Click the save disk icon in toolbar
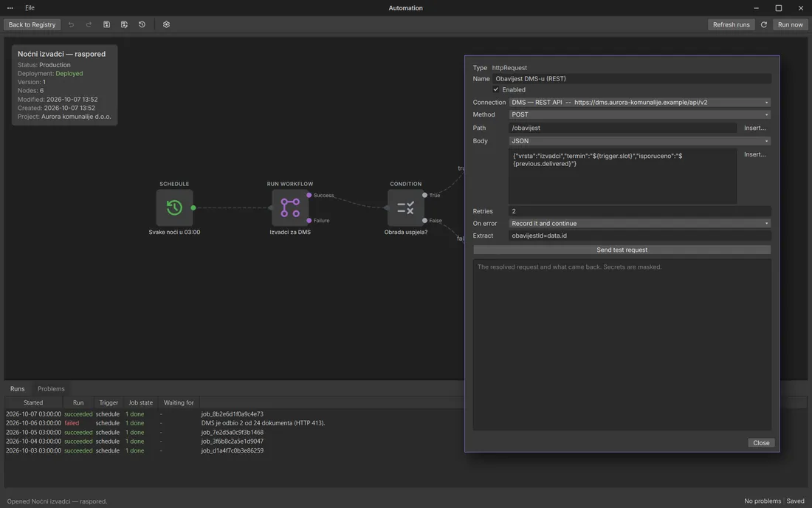Viewport: 812px width, 508px height. click(x=107, y=24)
